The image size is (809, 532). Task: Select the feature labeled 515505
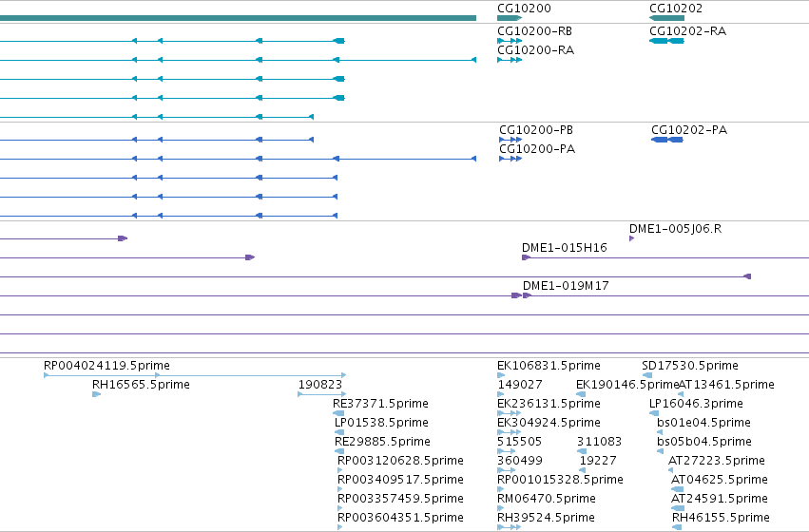(x=520, y=442)
